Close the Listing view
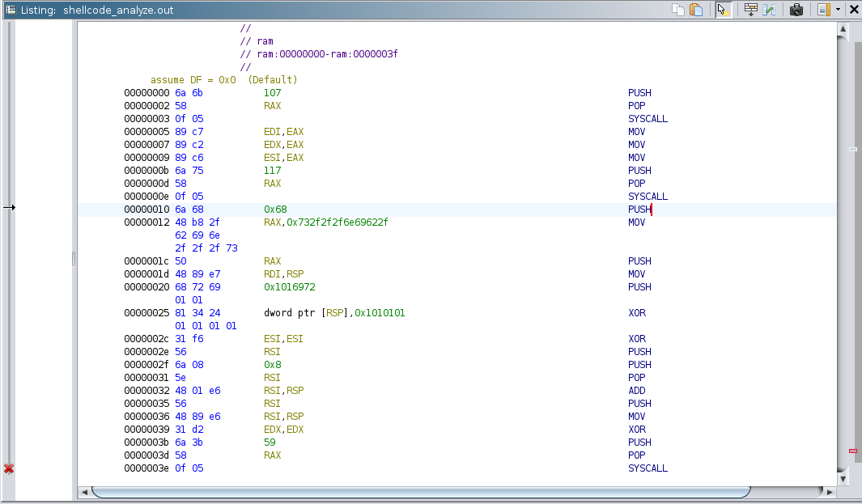The height and width of the screenshot is (504, 862). click(854, 9)
